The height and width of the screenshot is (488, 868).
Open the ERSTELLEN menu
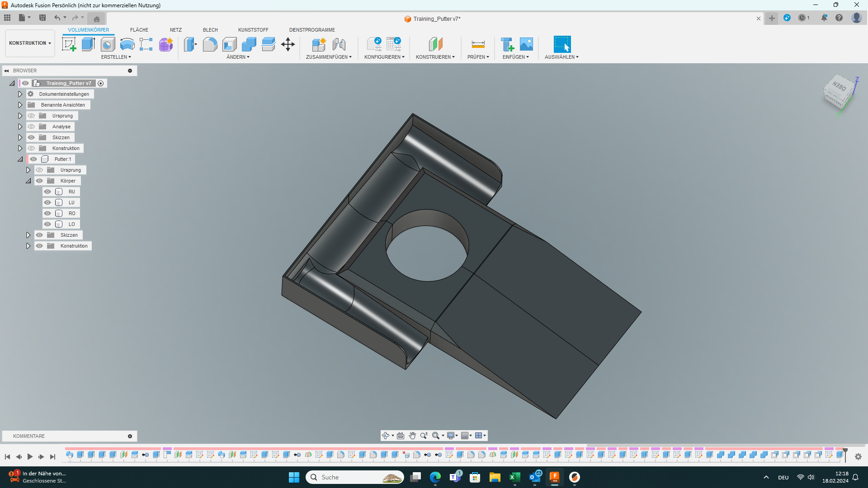coord(116,57)
